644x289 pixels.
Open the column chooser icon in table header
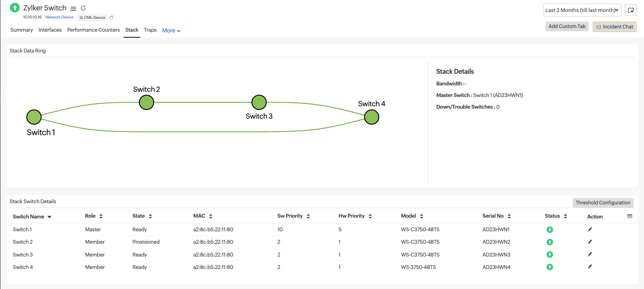pos(630,216)
